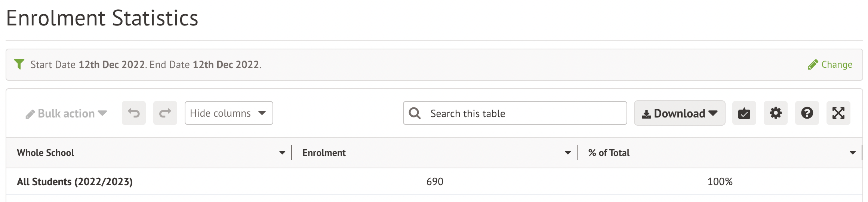
Task: Click the green filter funnel icon
Action: tap(19, 64)
